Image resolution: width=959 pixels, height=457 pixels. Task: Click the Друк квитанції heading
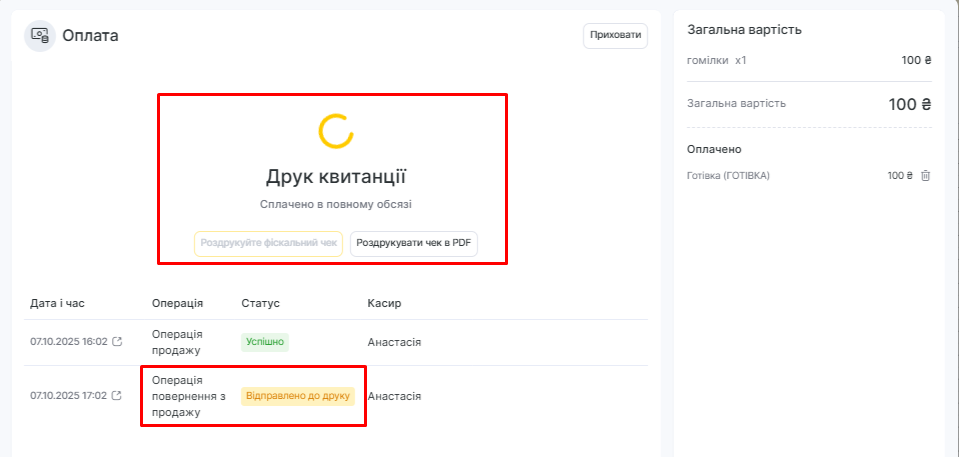(x=335, y=177)
